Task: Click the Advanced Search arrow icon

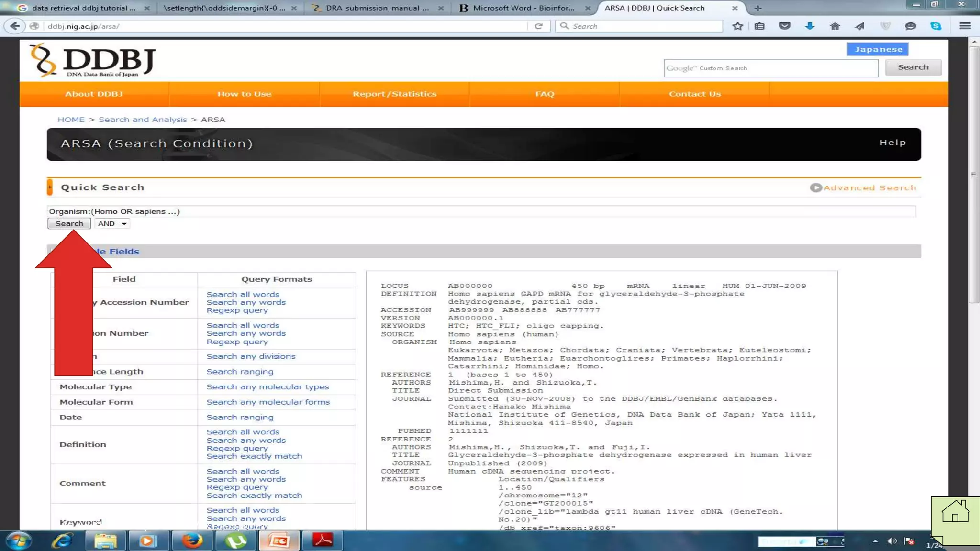Action: [x=815, y=188]
